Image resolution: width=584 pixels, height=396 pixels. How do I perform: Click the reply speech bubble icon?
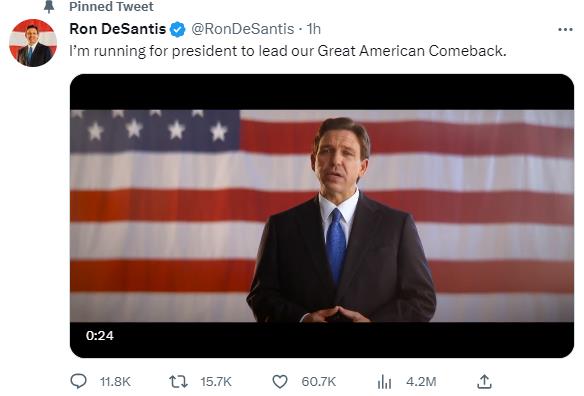pyautogui.click(x=78, y=381)
